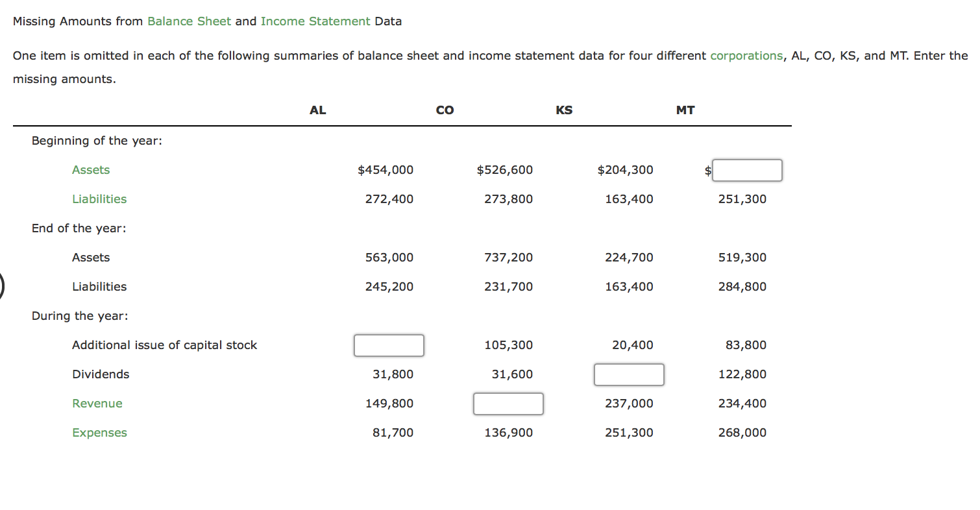The image size is (980, 510).
Task: Select the AL column header
Action: point(317,110)
